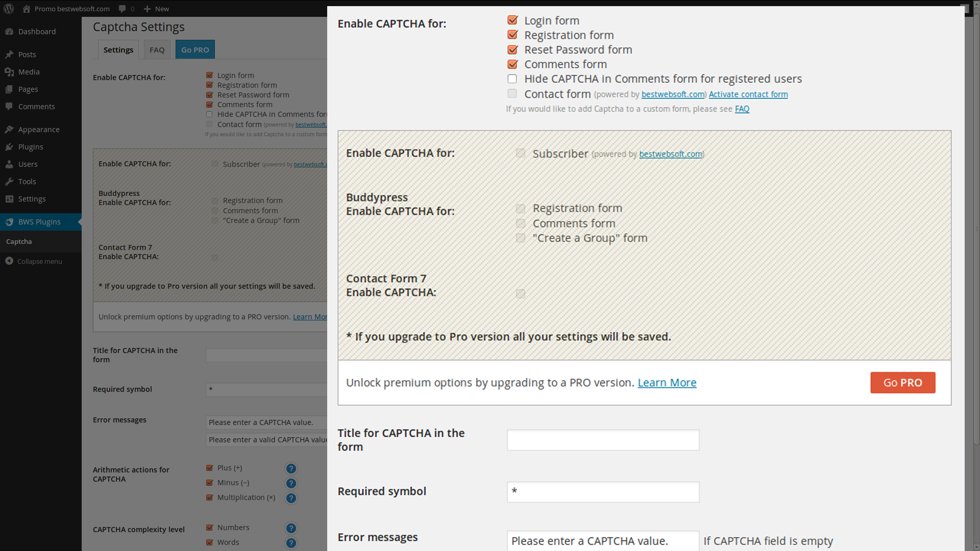This screenshot has height=551, width=980.
Task: Click the comments bubble in the admin bar
Action: click(122, 9)
